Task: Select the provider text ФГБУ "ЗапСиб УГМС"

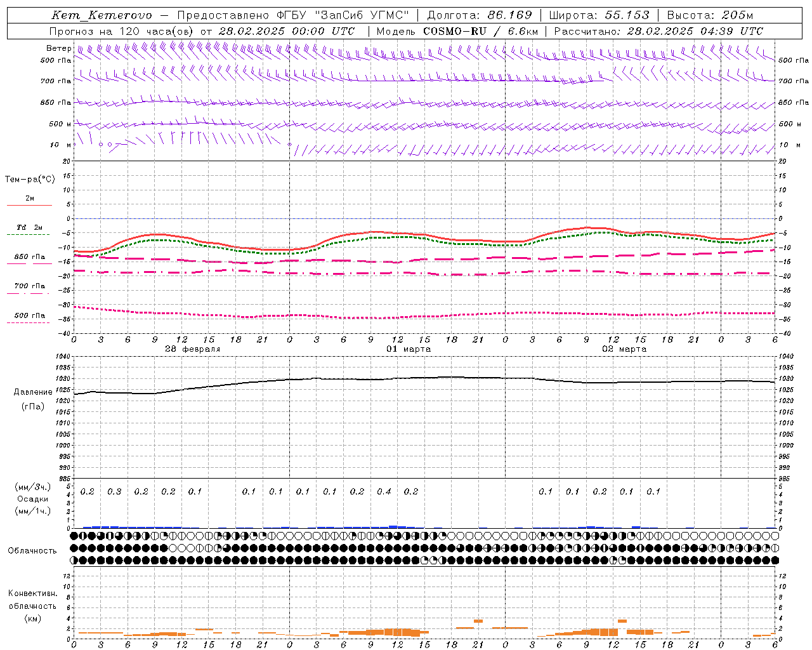Action: tap(343, 15)
